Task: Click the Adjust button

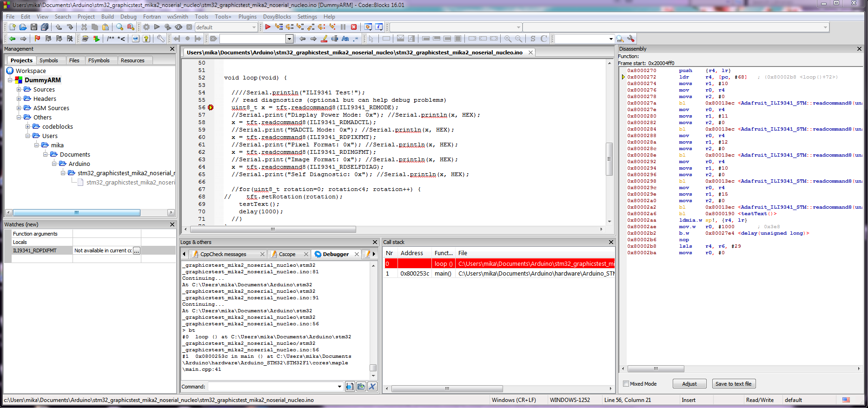Action: point(689,384)
